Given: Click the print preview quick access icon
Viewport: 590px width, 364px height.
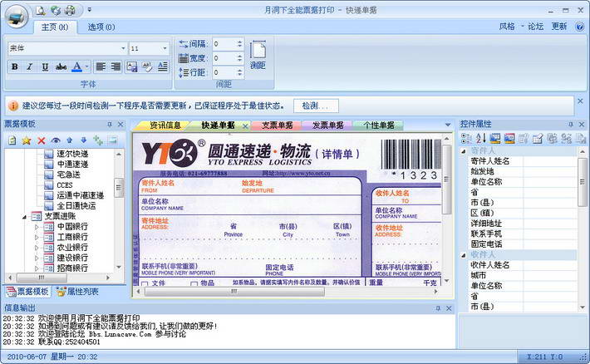Looking at the screenshot, I should 40,10.
